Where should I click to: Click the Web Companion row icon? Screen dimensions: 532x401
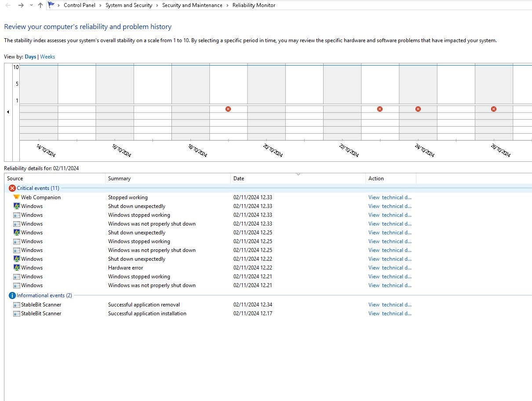pos(17,197)
